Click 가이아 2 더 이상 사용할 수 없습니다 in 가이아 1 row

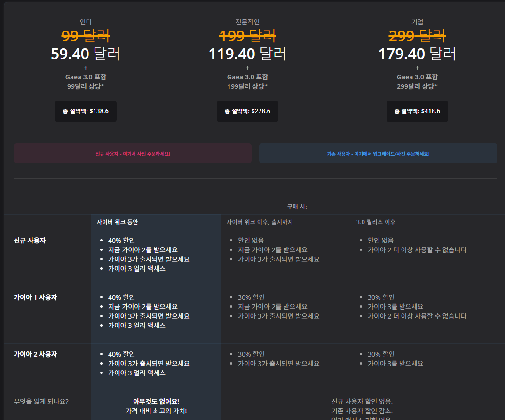[x=417, y=316]
